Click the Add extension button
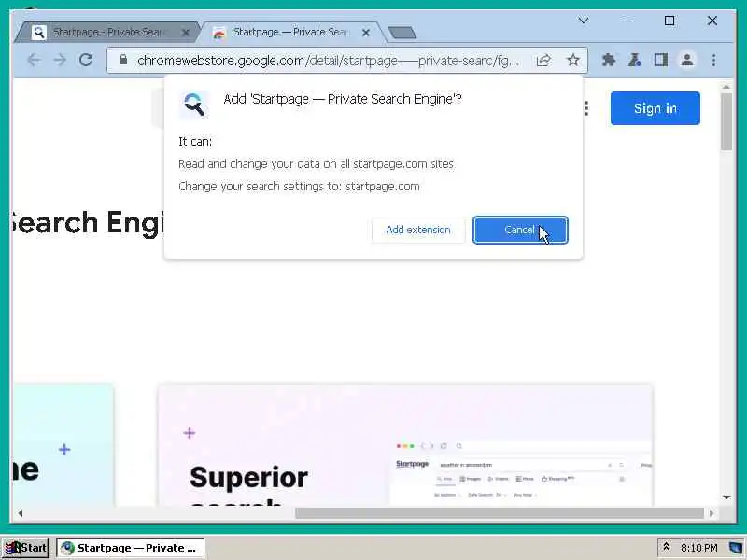Viewport: 747px width, 560px height. click(x=418, y=230)
